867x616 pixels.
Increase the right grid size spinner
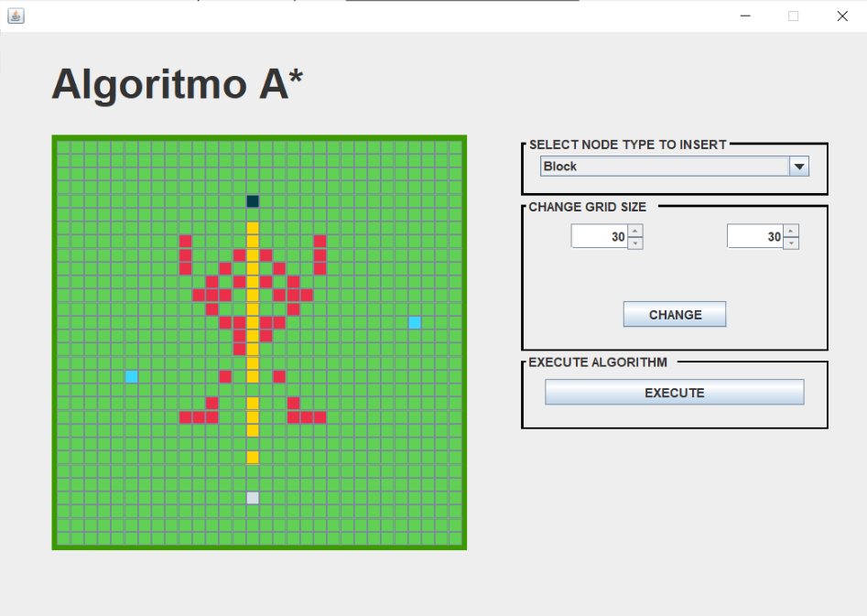(x=791, y=231)
